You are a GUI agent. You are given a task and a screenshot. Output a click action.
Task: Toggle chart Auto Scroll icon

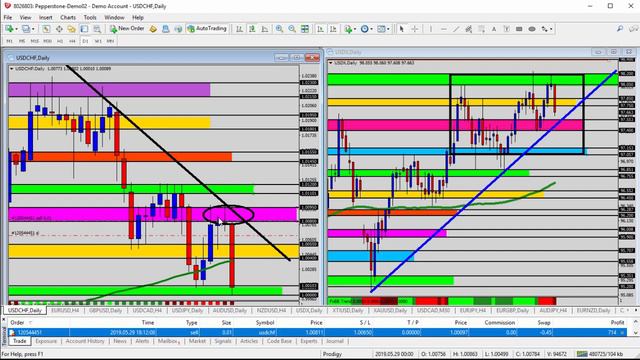(320, 29)
